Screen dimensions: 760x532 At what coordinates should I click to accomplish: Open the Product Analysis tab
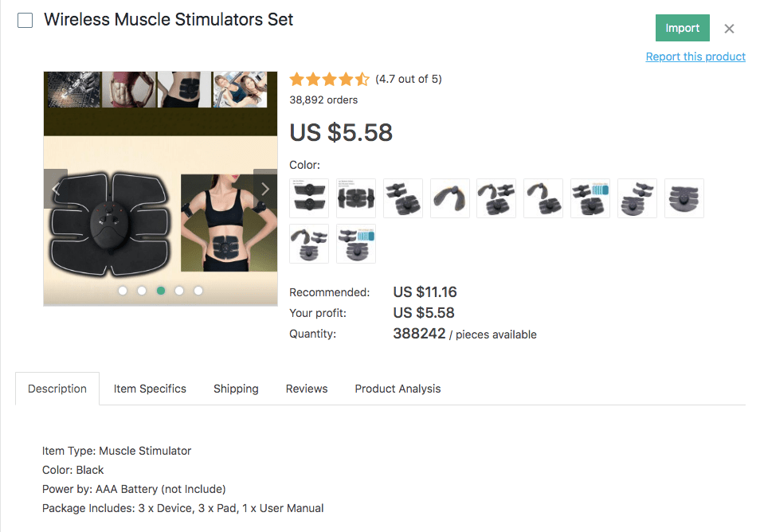398,389
